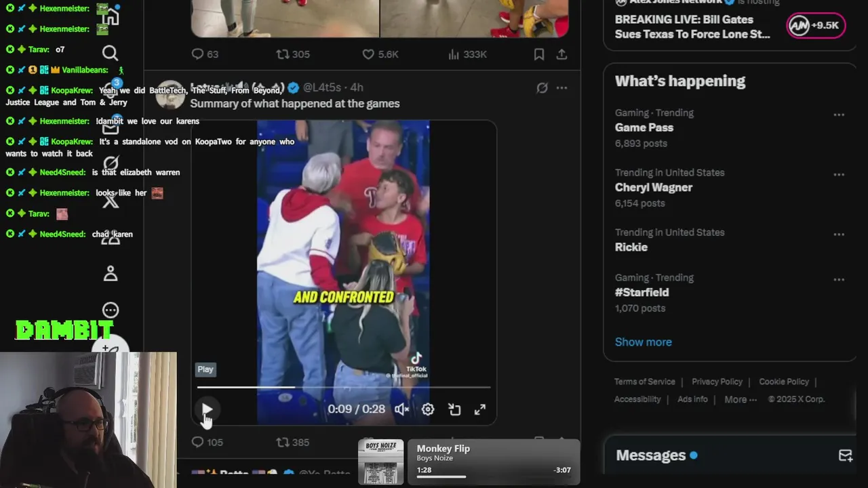Open Terms of Service link

(645, 382)
